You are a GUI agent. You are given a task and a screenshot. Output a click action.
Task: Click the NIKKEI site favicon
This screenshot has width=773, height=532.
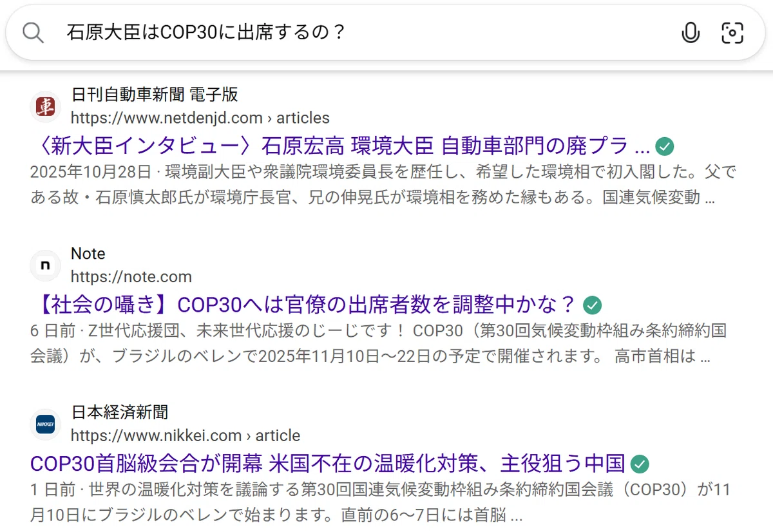pos(45,424)
